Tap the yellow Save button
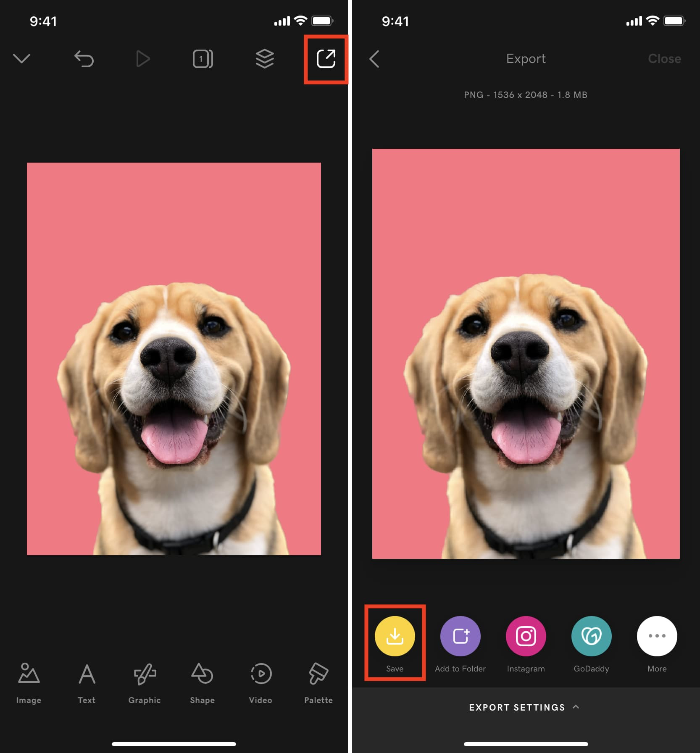 point(395,636)
